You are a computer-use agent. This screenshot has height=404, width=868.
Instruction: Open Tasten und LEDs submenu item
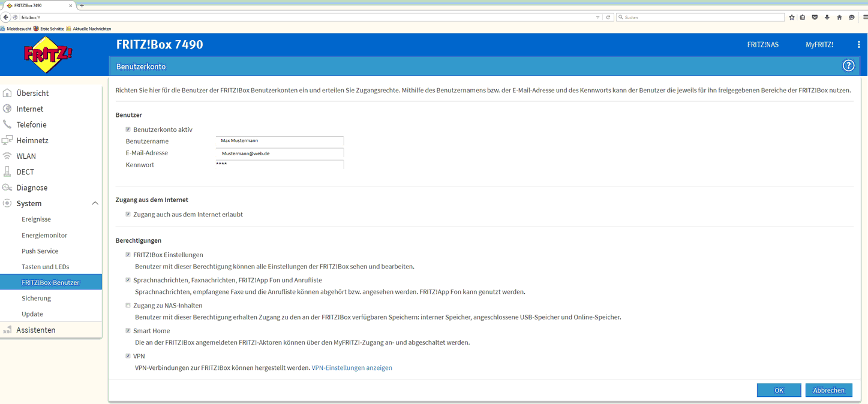pos(45,267)
